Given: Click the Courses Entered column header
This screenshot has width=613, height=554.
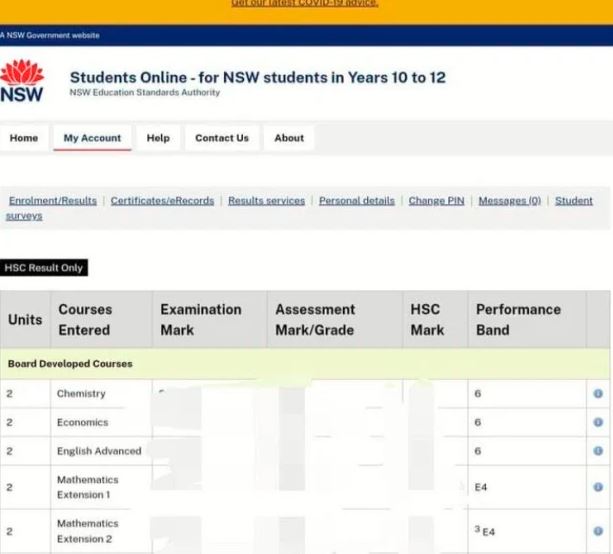Looking at the screenshot, I should [x=101, y=320].
